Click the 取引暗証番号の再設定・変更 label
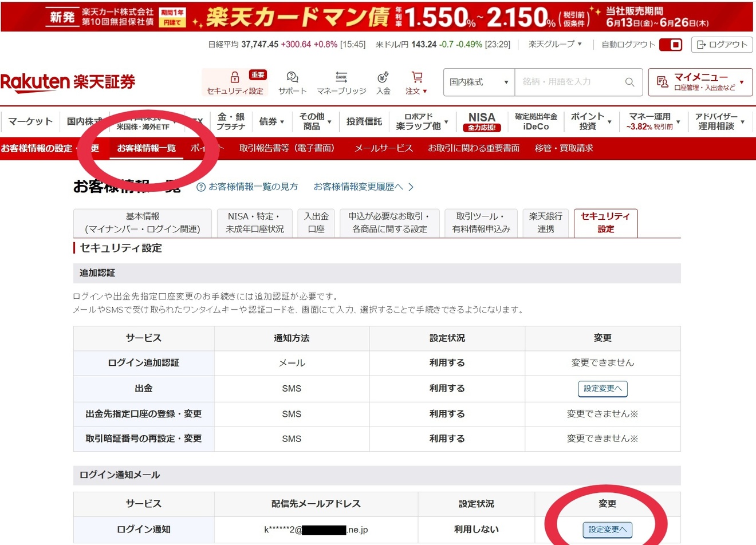756x545 pixels. click(x=144, y=439)
